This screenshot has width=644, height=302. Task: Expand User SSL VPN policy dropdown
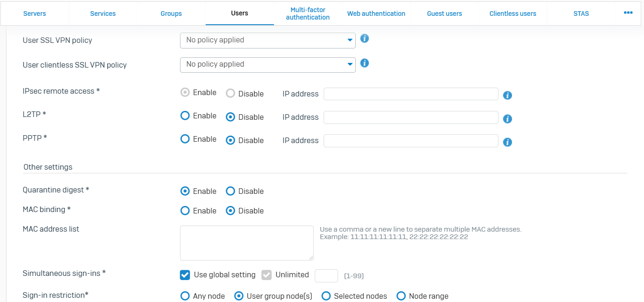[x=268, y=41]
